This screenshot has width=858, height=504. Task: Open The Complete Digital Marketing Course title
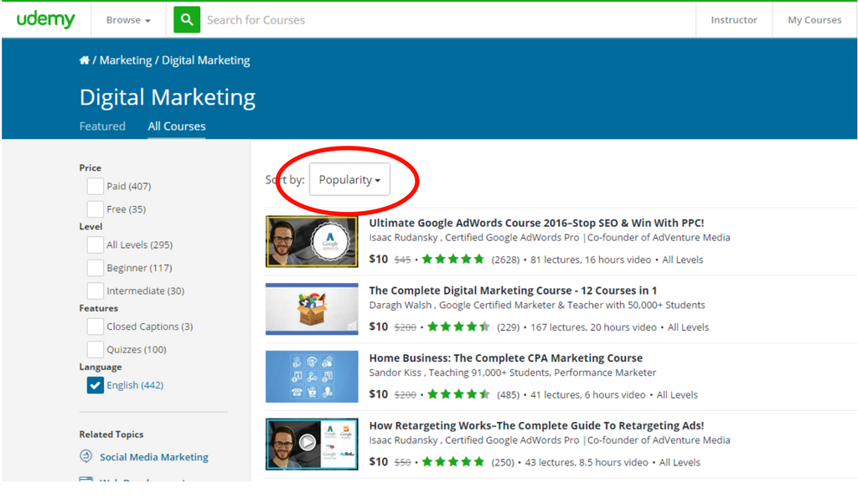click(x=513, y=291)
